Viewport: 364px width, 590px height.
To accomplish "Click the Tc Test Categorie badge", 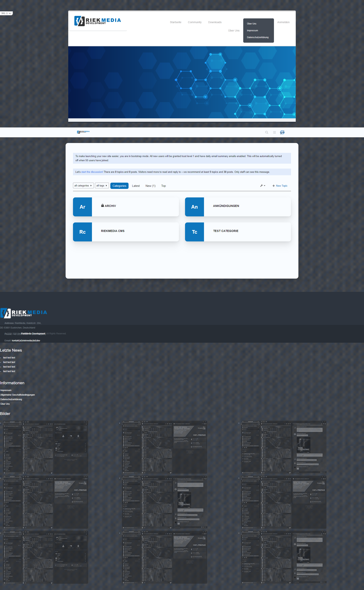I will click(x=194, y=232).
